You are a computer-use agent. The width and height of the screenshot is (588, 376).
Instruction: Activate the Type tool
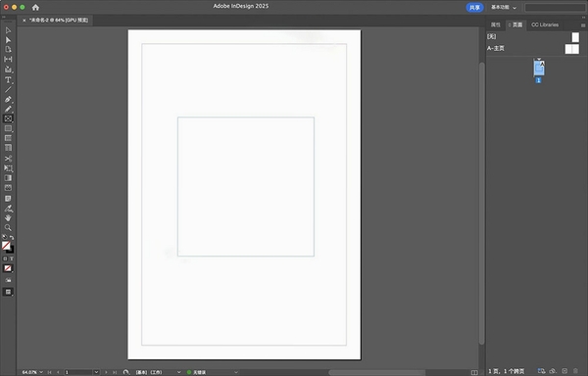tap(8, 79)
